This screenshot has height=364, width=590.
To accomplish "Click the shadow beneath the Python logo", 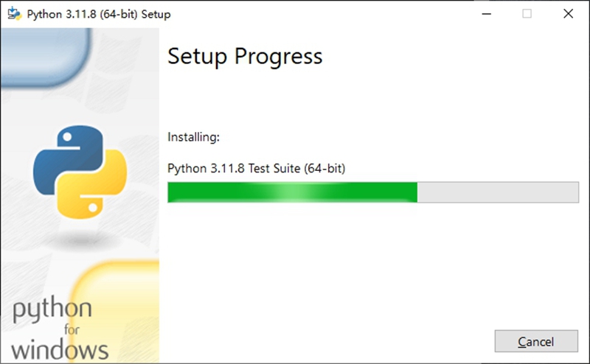I will click(80, 239).
